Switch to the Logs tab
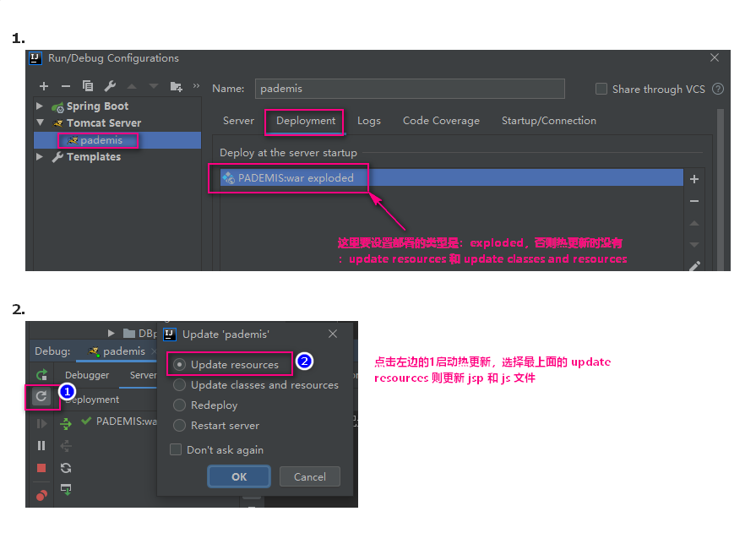The width and height of the screenshot is (756, 533). pos(369,121)
